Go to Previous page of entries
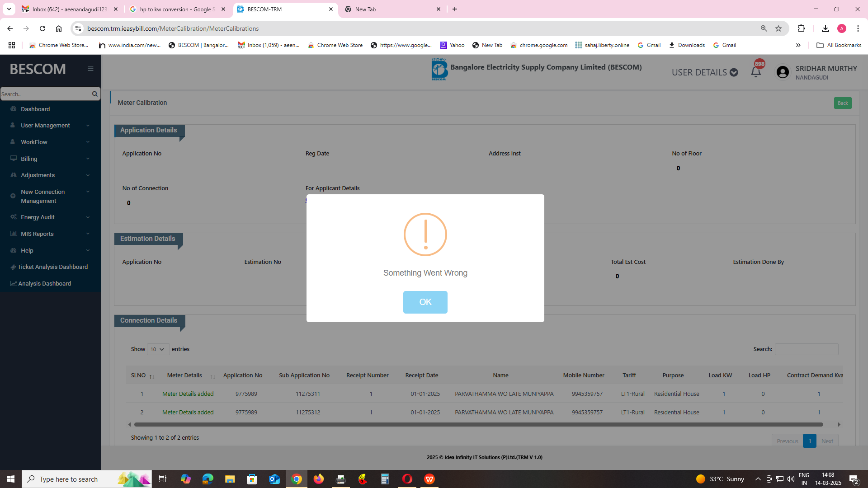This screenshot has height=488, width=868. click(x=787, y=441)
